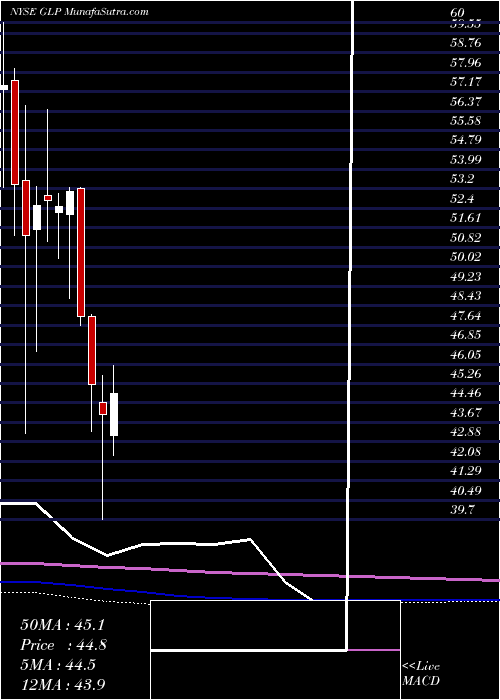Click the 45.26 price axis label
The width and height of the screenshot is (500, 700).
click(465, 374)
